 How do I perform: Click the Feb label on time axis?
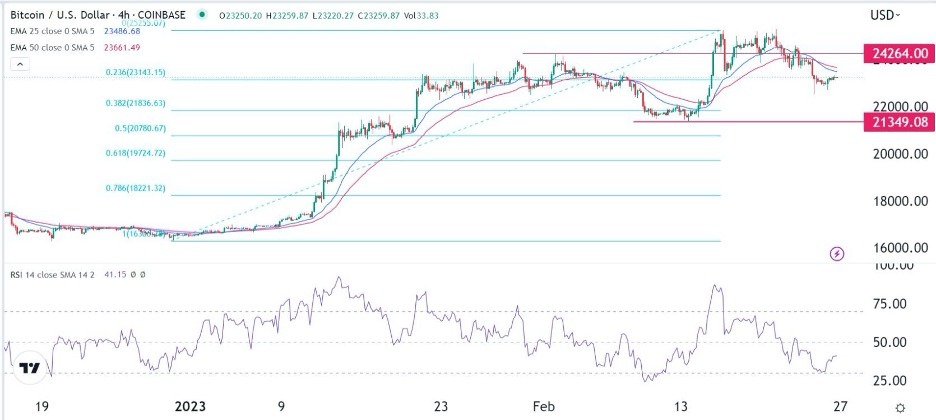pos(544,407)
